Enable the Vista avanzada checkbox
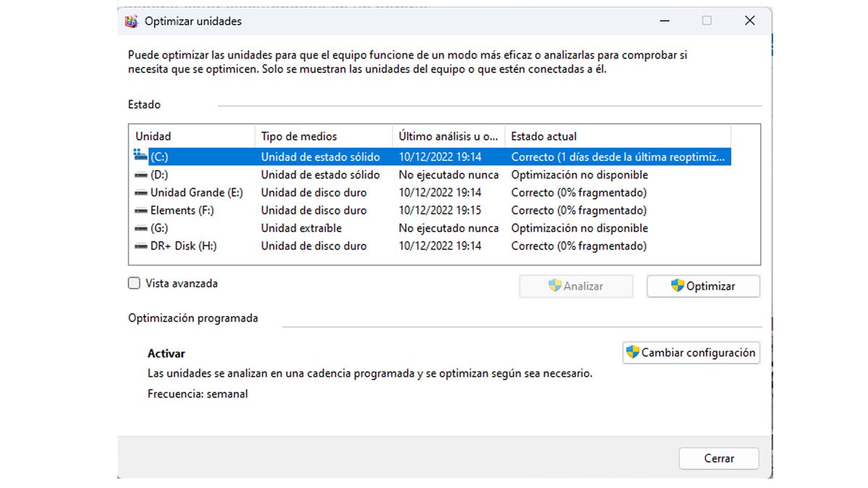The height and width of the screenshot is (488, 868). pyautogui.click(x=134, y=283)
